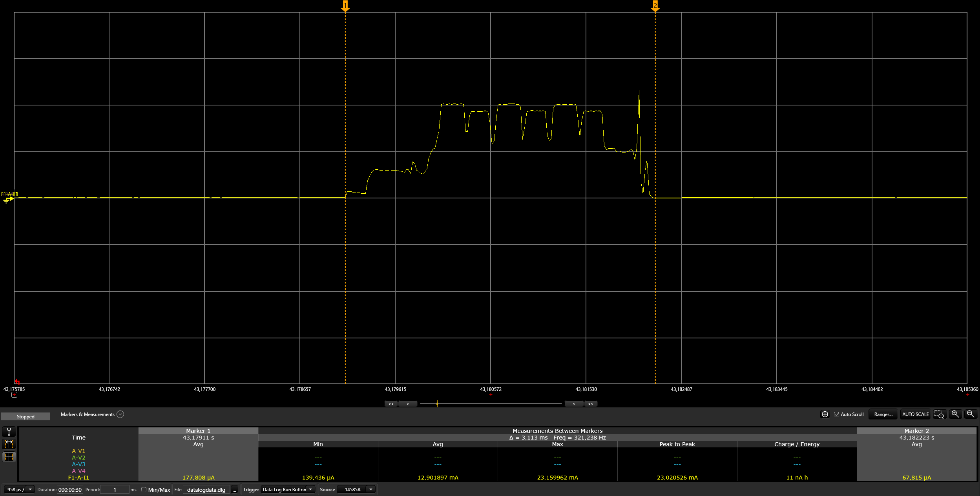Jump far back with the << button
Screen dimensions: 980x496
click(x=391, y=404)
